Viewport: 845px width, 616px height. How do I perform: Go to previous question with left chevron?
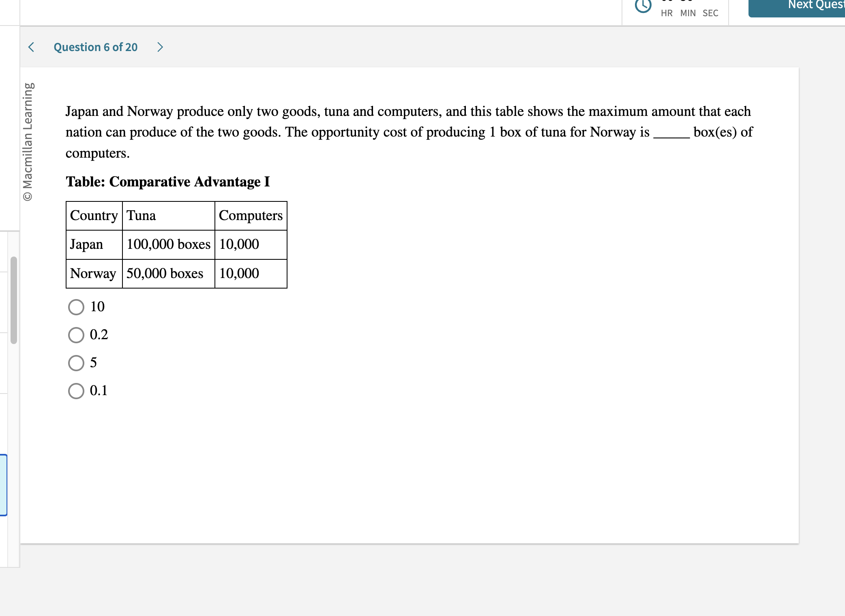(x=31, y=47)
